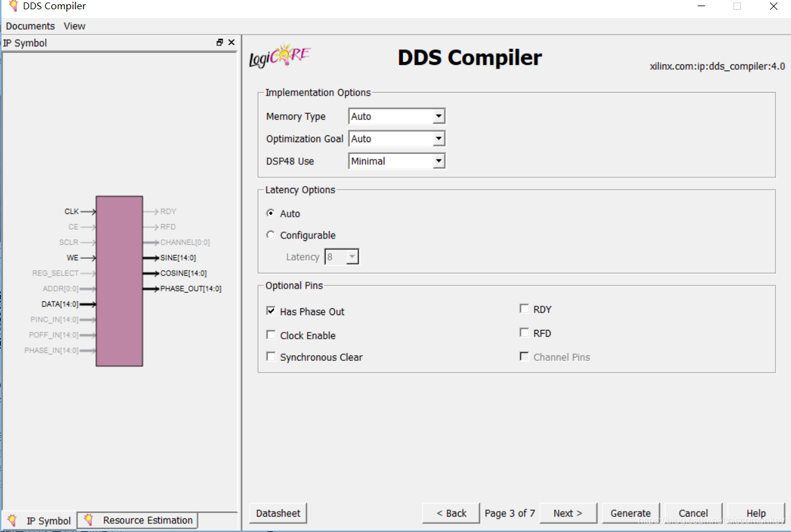Click the pink DDS block symbol
The image size is (791, 532).
(x=119, y=281)
